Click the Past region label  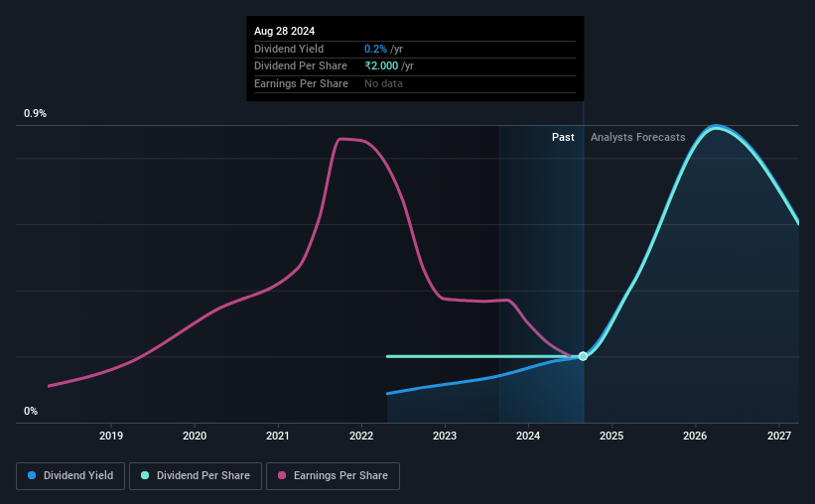(x=563, y=137)
